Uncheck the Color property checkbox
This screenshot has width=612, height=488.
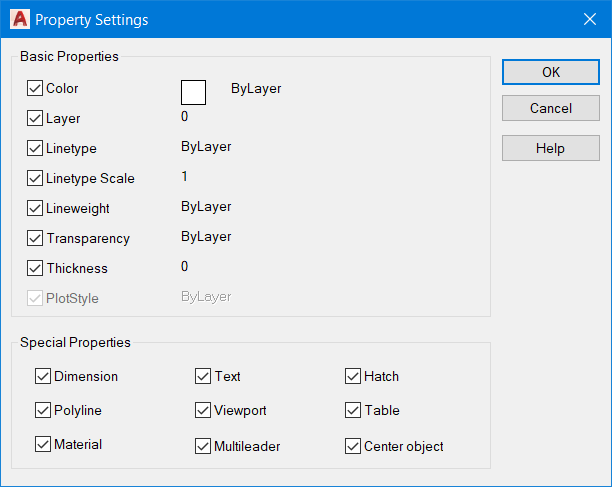point(36,88)
